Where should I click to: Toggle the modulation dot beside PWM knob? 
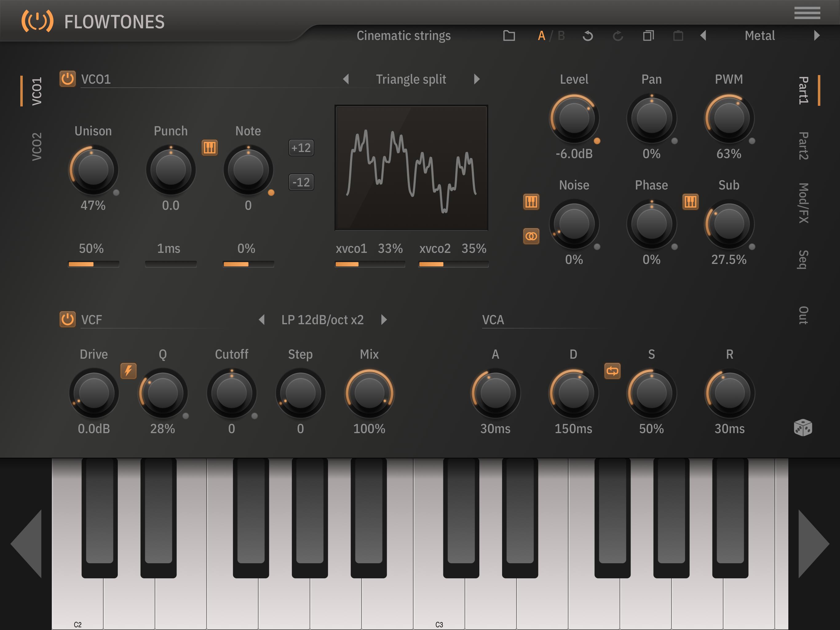pos(752,141)
